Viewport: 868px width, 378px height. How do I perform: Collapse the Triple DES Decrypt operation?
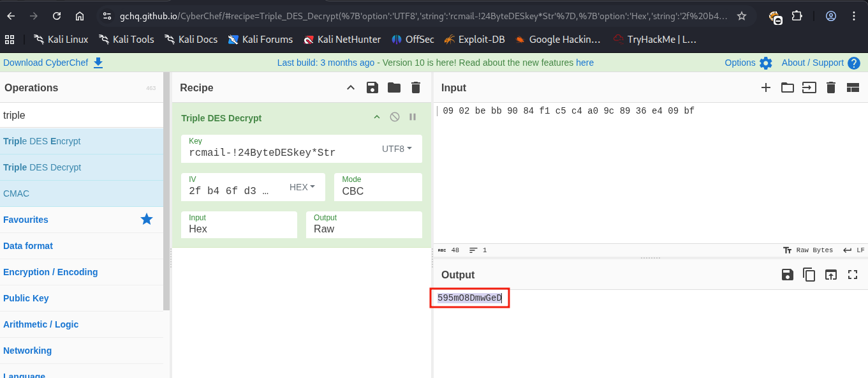(377, 117)
